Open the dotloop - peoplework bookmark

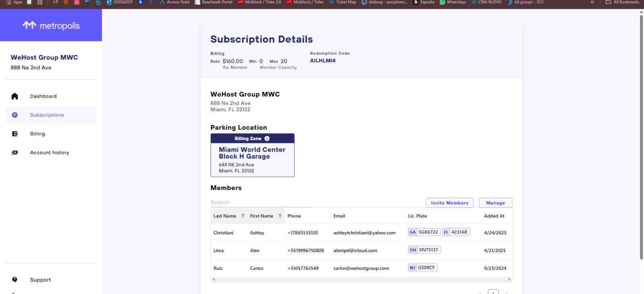384,2
